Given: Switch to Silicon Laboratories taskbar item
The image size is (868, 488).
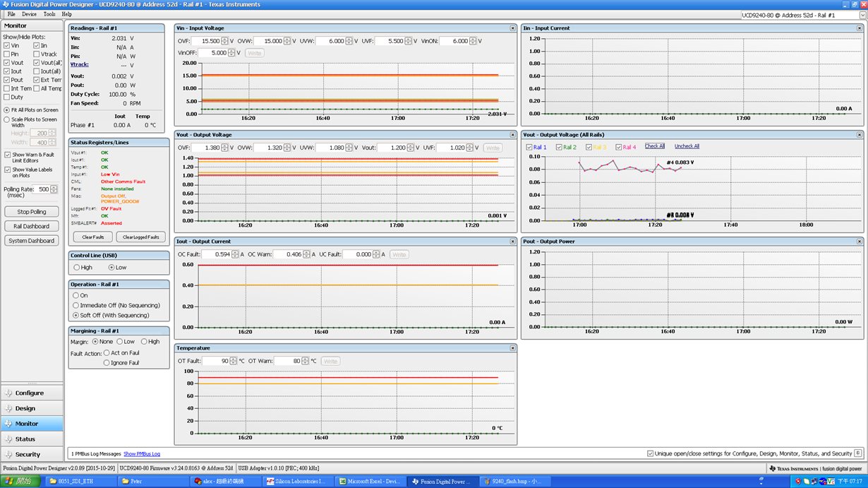Looking at the screenshot, I should [x=297, y=481].
